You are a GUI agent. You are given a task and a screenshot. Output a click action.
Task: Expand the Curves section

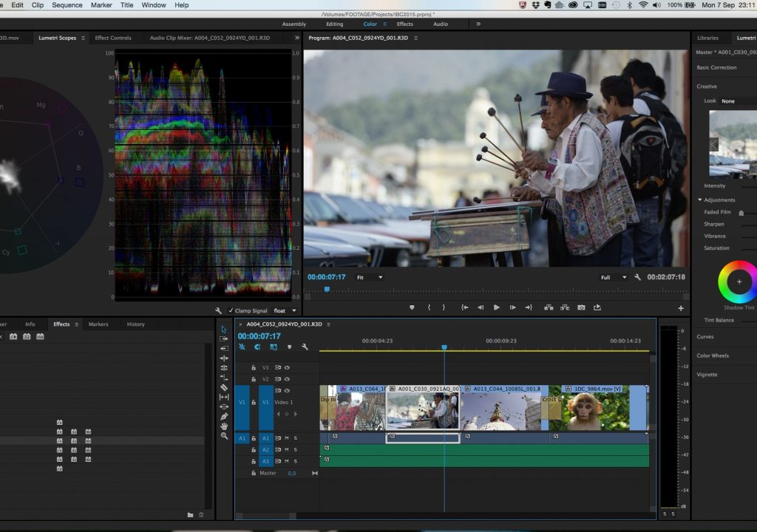tap(705, 336)
